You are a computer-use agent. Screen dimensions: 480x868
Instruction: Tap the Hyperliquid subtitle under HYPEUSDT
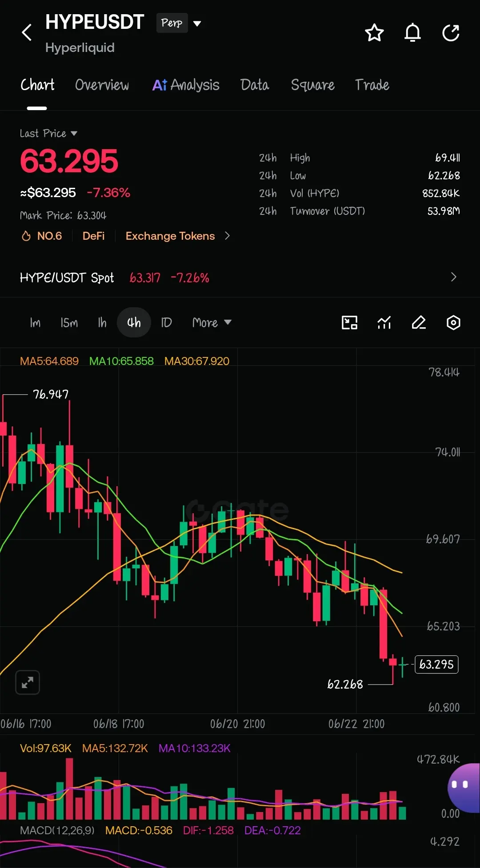point(80,48)
